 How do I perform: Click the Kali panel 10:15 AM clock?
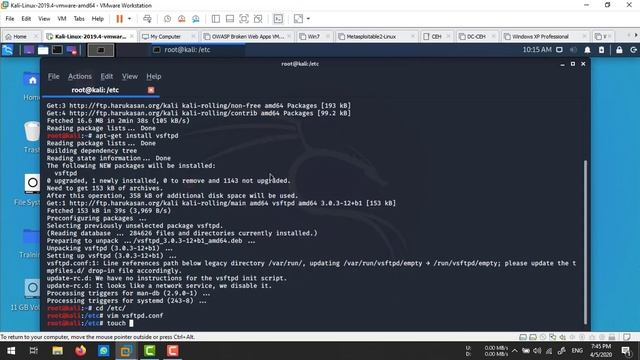537,50
